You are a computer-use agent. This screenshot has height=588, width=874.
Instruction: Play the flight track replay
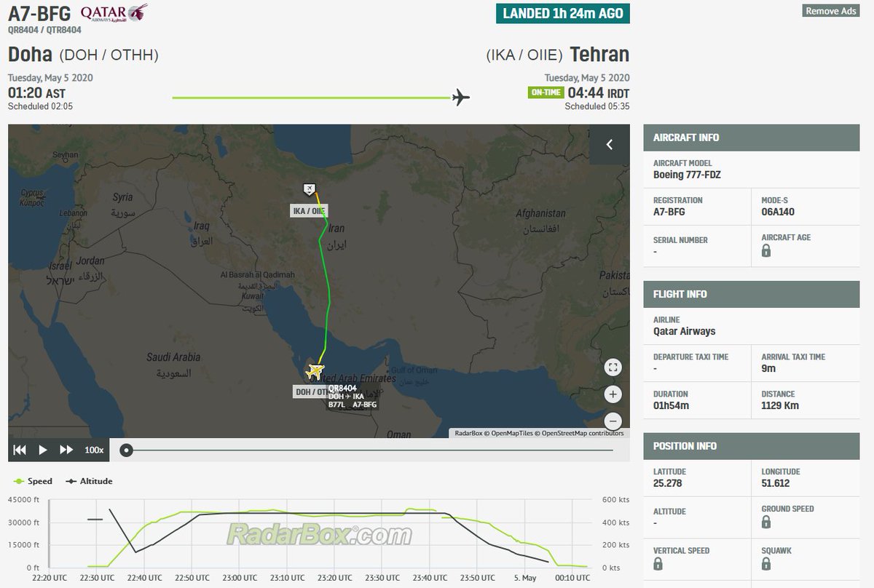click(43, 450)
